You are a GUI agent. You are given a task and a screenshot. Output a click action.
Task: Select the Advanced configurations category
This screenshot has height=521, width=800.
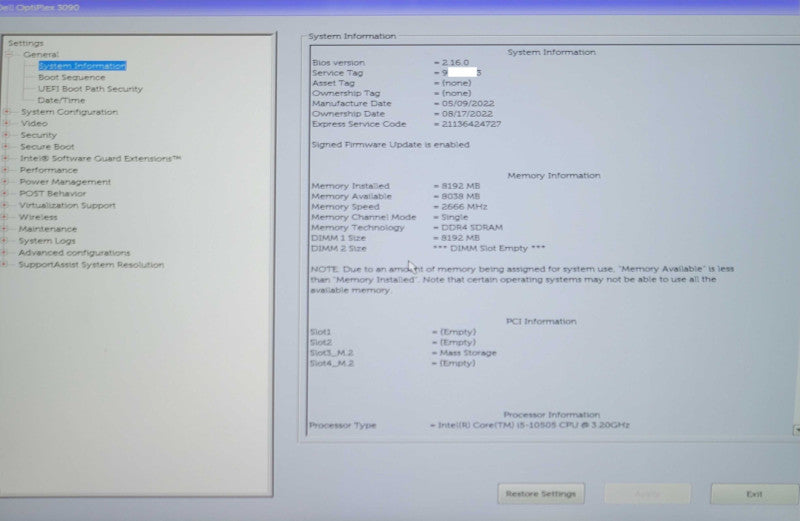74,253
